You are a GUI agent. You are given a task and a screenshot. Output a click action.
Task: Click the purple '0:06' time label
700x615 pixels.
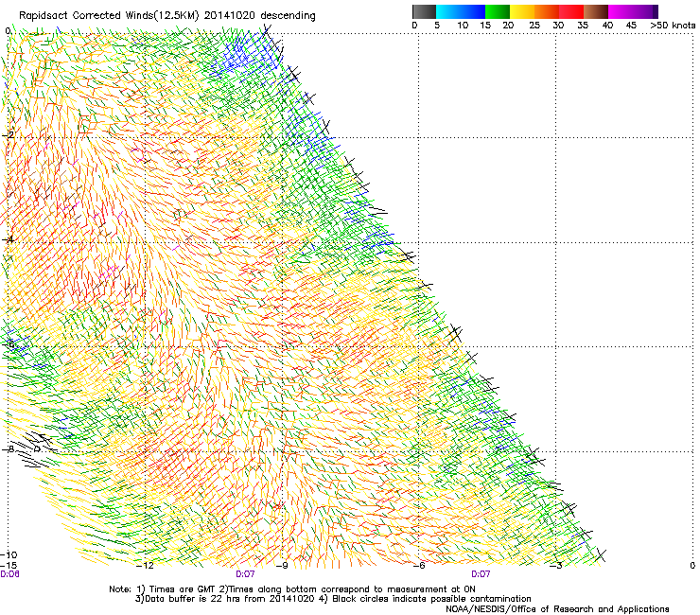pos(9,574)
